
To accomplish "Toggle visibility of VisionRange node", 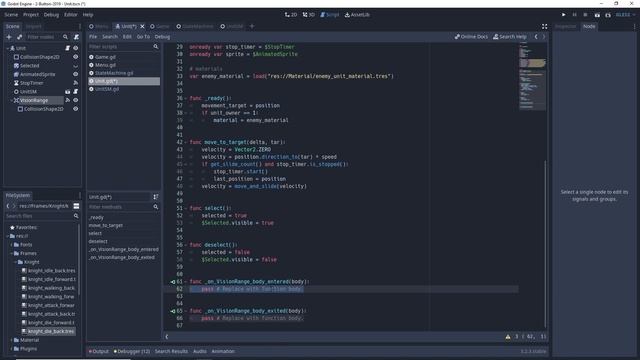I will point(76,100).
